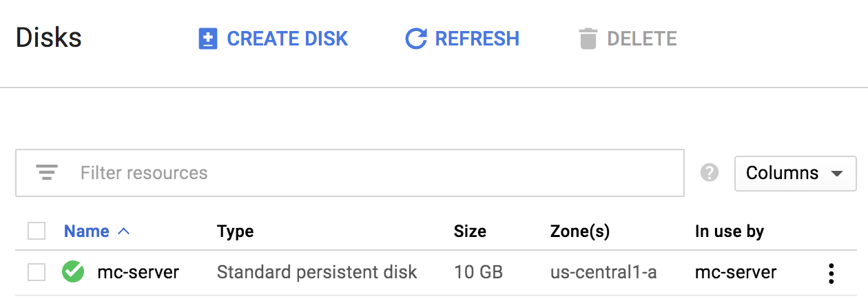Toggle the Name column sort arrow
The height and width of the screenshot is (299, 868).
pos(124,231)
